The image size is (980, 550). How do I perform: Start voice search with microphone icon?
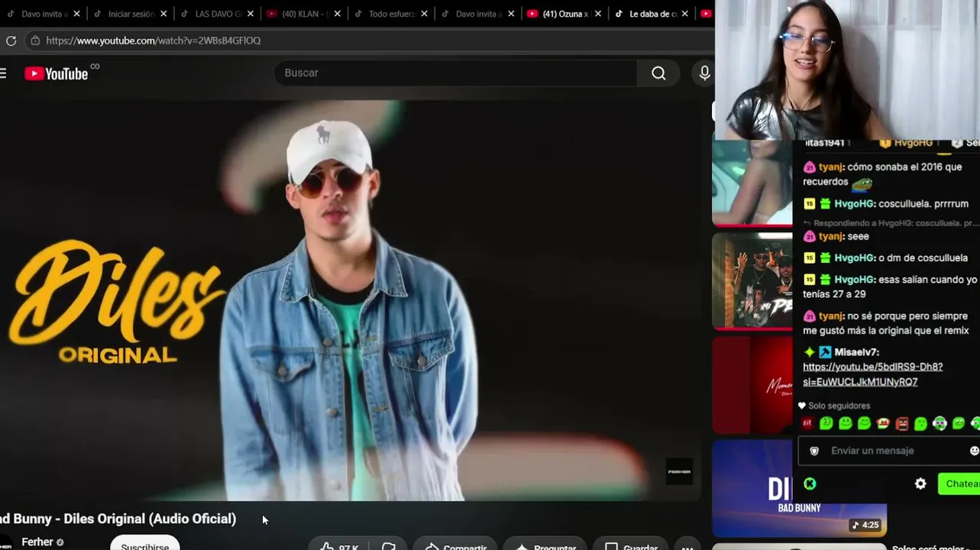point(704,73)
